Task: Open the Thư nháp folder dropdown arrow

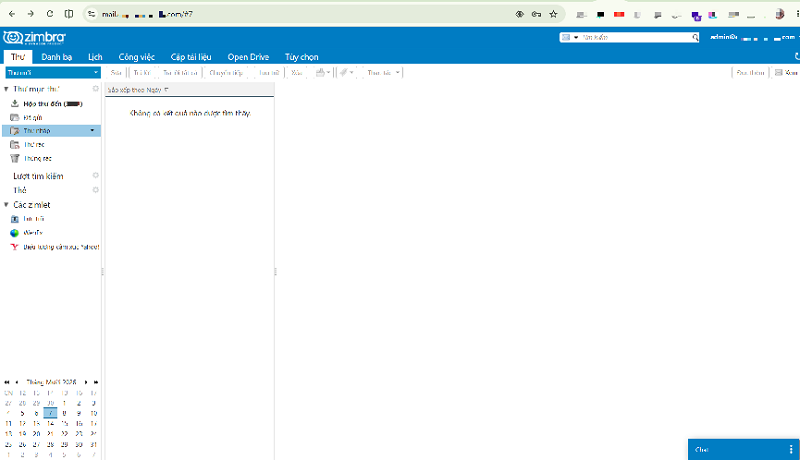Action: [92, 131]
